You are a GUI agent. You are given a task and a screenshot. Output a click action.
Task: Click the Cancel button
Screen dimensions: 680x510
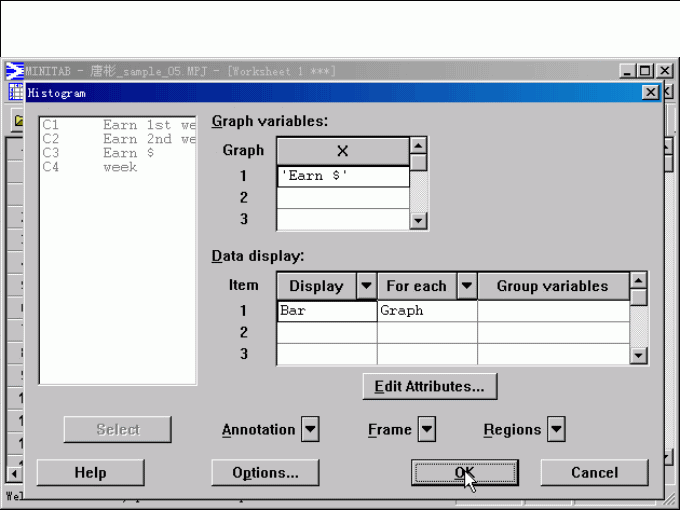pos(594,473)
